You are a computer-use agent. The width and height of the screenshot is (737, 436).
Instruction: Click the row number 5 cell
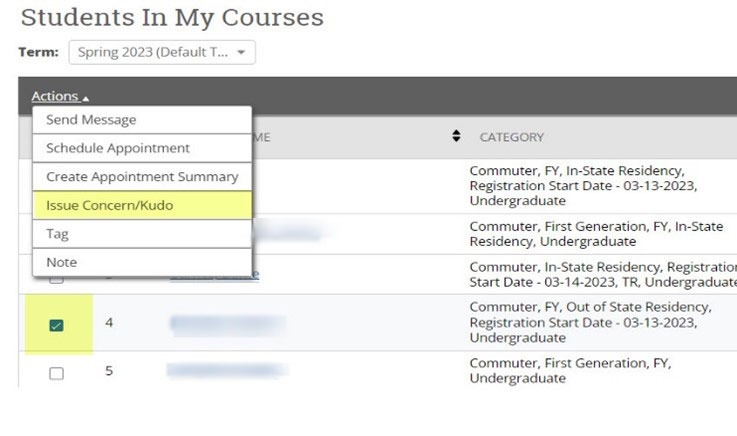click(x=109, y=371)
